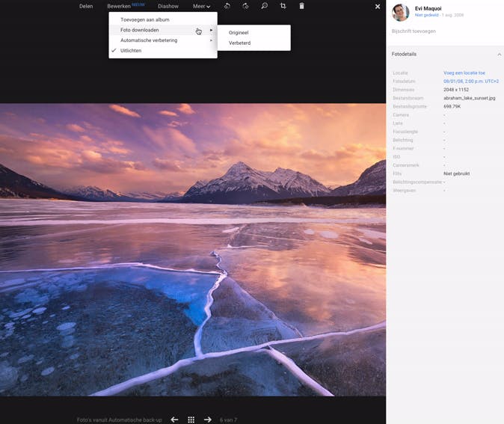Start the 'Diashow' slideshow

168,6
